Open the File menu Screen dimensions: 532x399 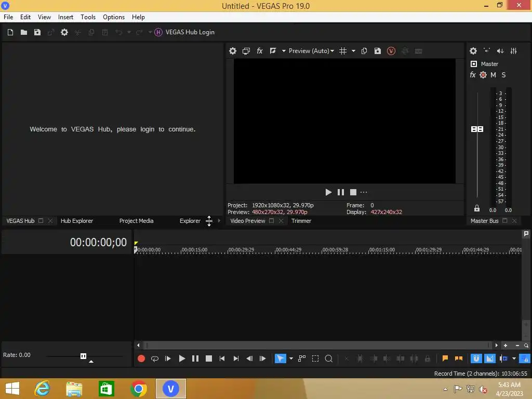tap(8, 17)
